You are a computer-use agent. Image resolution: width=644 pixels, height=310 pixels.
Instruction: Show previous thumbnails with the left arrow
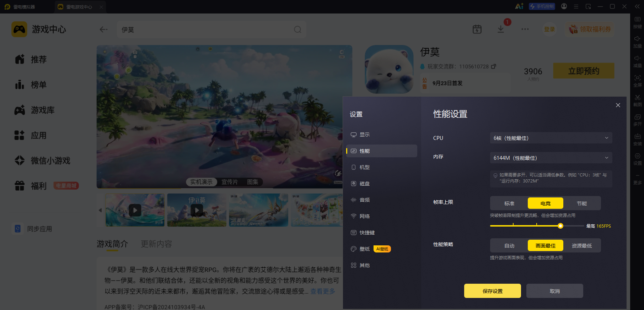click(100, 210)
